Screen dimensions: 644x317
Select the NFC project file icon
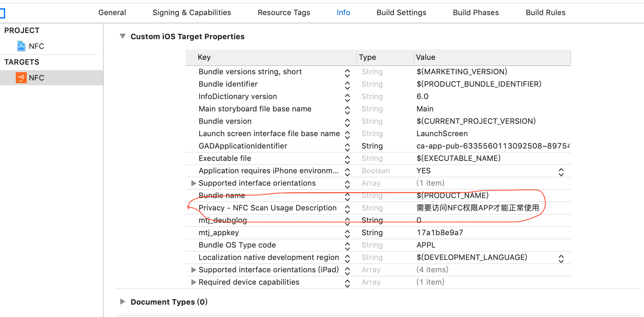point(21,46)
